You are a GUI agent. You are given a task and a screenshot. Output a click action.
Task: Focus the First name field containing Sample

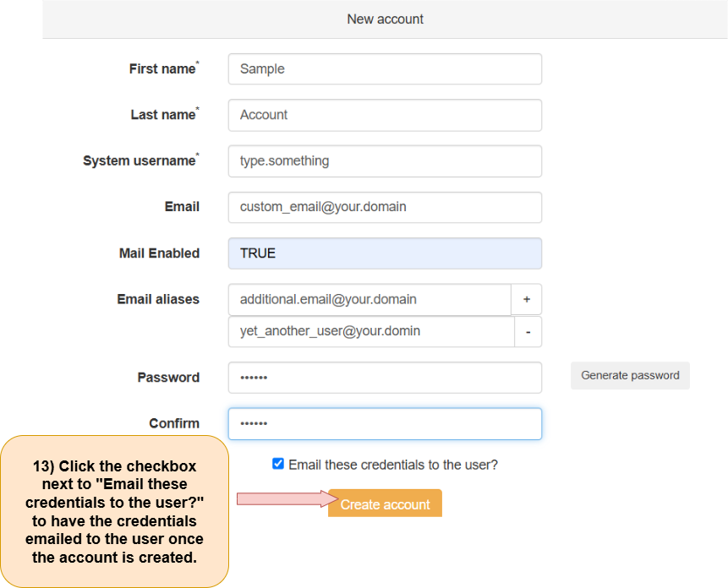[x=385, y=69]
